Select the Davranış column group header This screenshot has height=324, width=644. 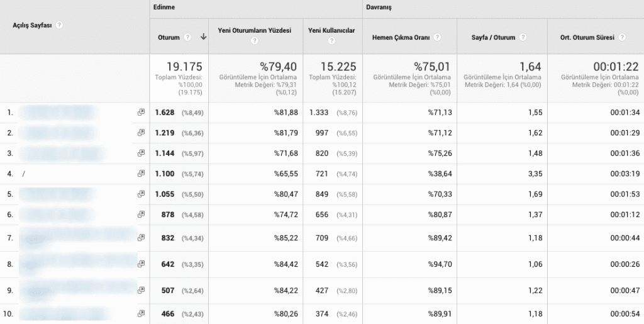(x=379, y=6)
